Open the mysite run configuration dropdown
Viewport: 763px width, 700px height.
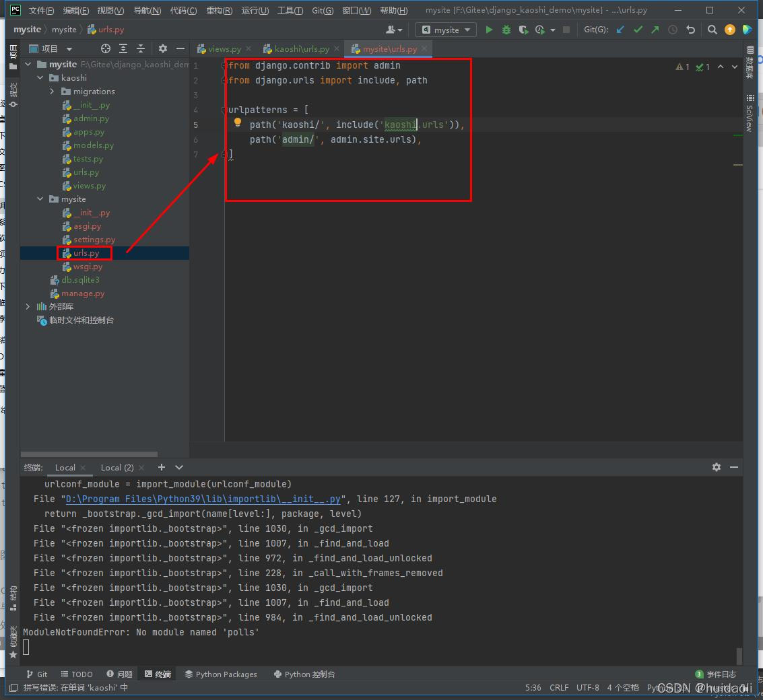[x=446, y=30]
